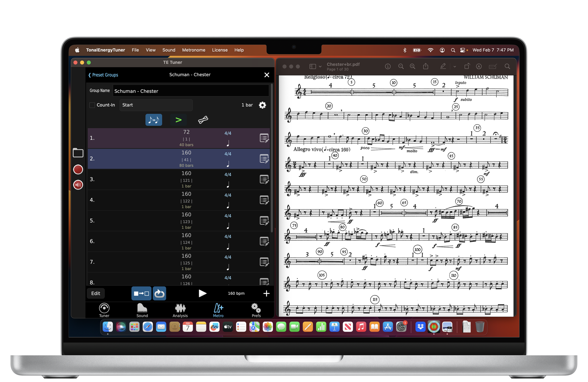Zoom out in Preview window

click(401, 67)
